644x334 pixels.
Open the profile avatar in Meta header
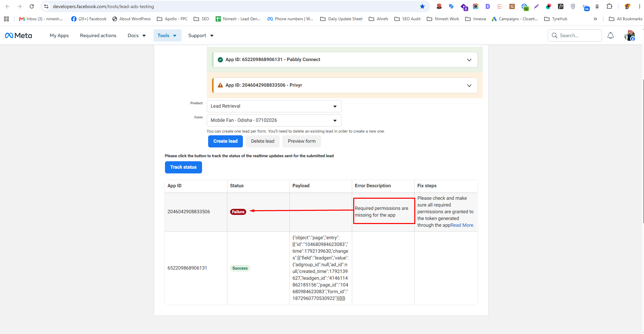629,35
